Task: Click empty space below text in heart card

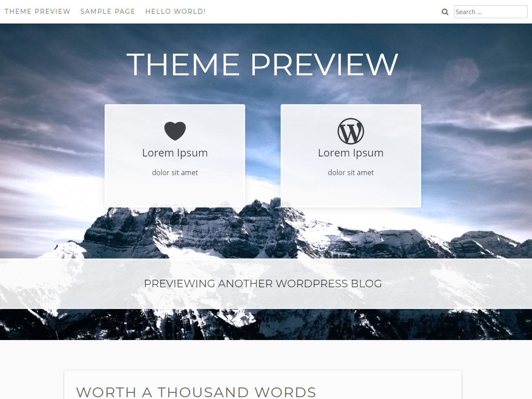Action: [x=175, y=193]
